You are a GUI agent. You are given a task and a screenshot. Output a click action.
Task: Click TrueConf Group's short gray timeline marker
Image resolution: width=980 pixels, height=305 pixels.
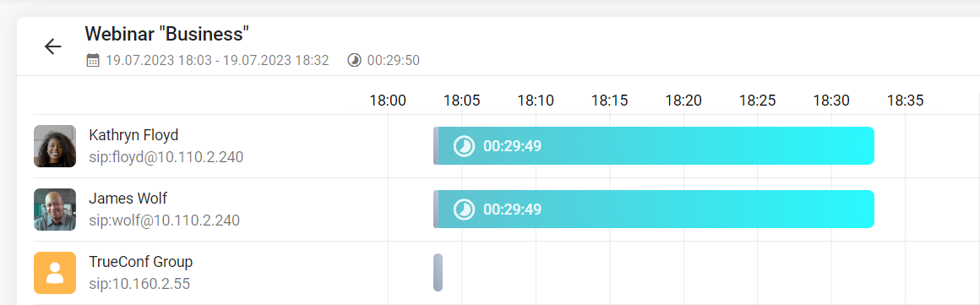coord(438,273)
